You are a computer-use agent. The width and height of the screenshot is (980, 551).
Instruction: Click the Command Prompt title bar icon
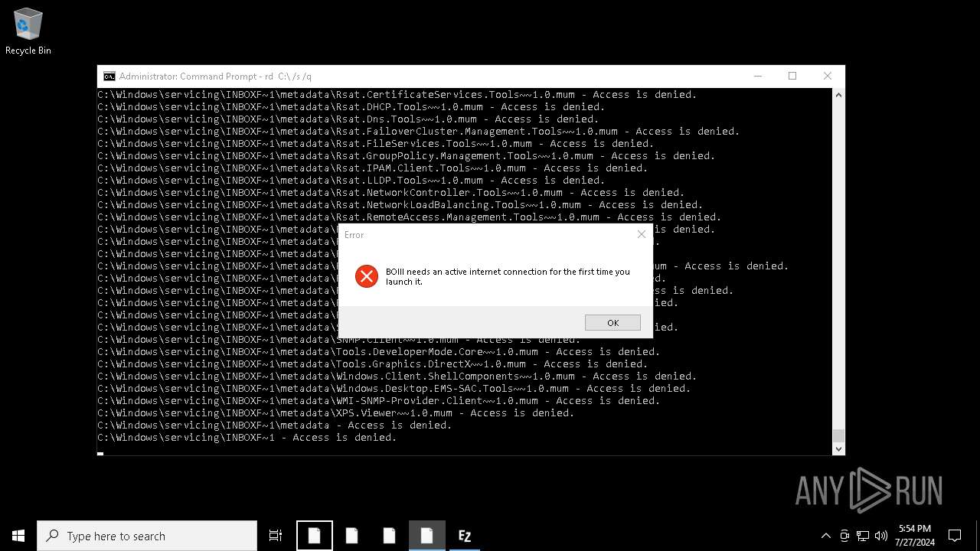109,76
